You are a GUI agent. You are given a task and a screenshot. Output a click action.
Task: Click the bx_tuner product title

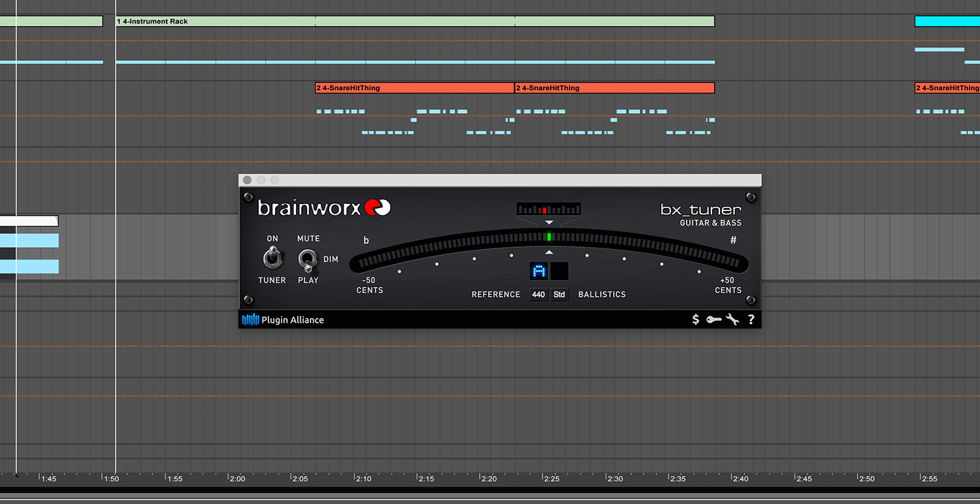point(701,210)
